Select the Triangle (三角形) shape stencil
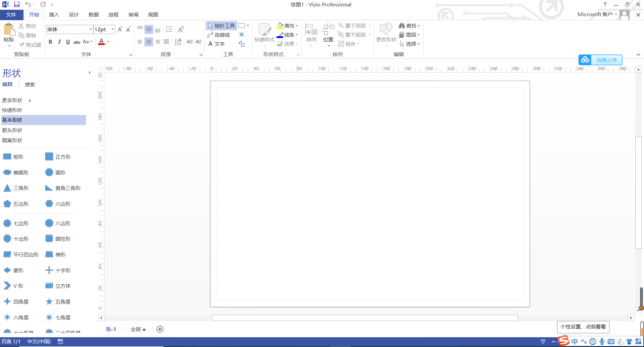 pyautogui.click(x=16, y=188)
